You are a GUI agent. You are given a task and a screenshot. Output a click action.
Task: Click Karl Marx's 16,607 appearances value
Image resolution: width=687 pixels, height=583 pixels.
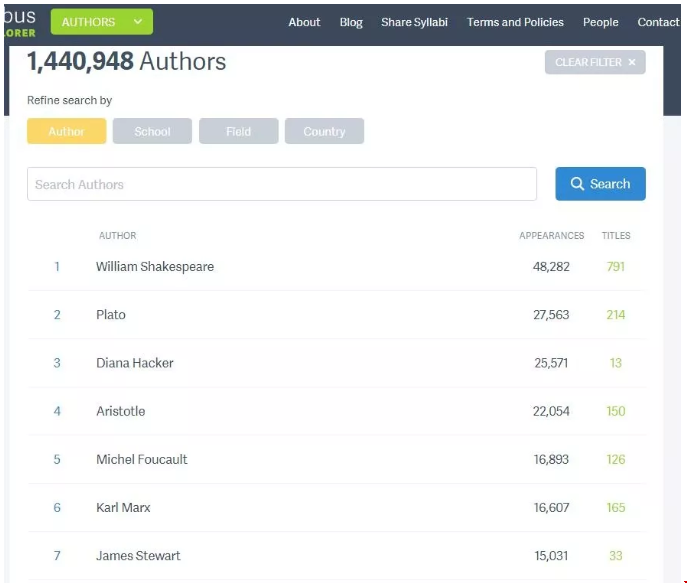(x=551, y=508)
